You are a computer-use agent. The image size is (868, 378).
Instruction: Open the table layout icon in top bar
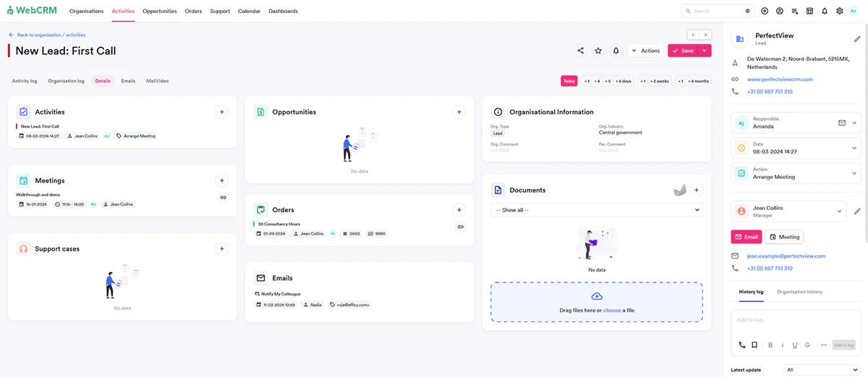(x=809, y=11)
